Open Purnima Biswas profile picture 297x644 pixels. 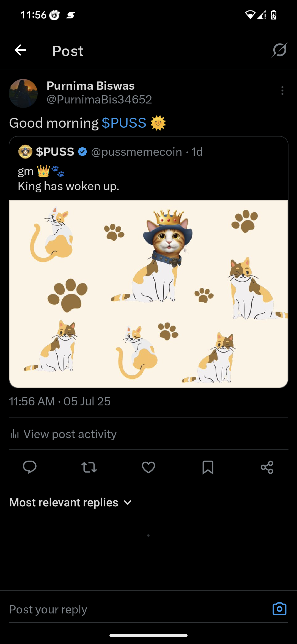coord(23,93)
